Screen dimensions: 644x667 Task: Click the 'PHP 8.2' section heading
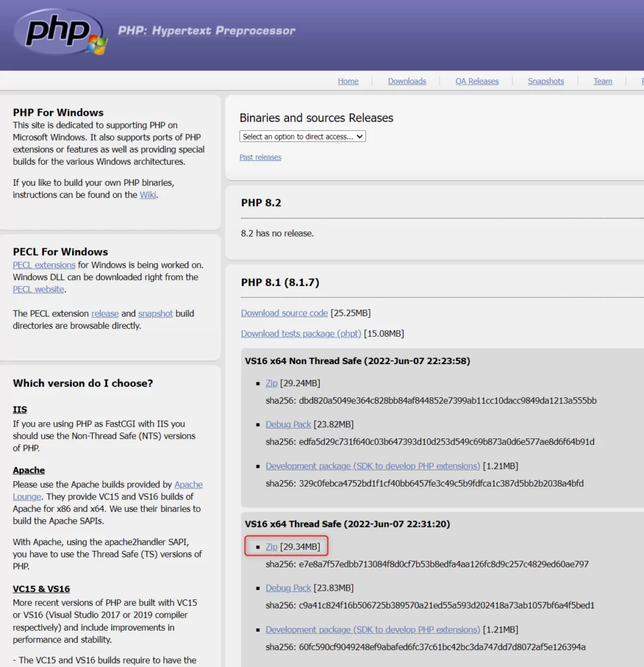click(x=261, y=203)
